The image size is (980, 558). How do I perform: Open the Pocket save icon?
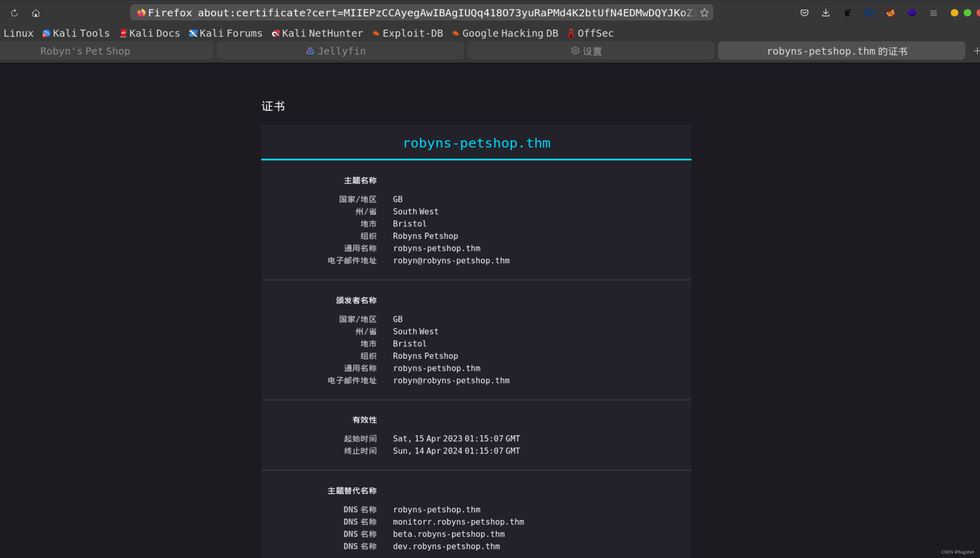804,13
